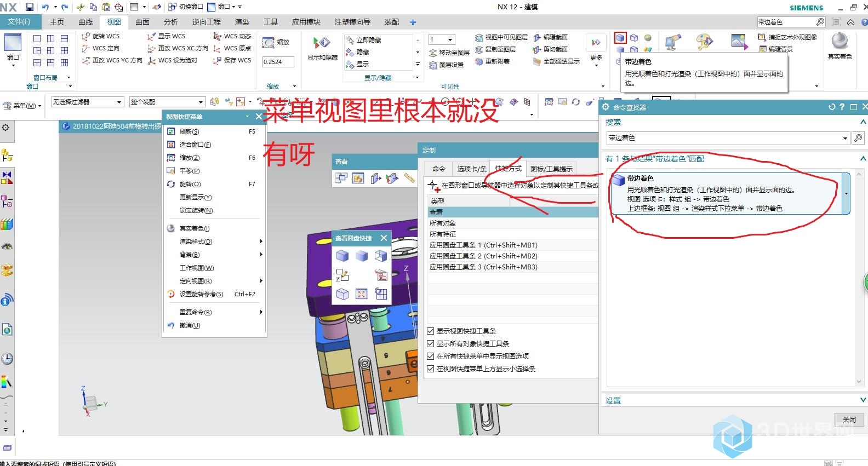Image resolution: width=868 pixels, height=466 pixels.
Task: Click Layer Settings (图层设置) command
Action: point(446,65)
